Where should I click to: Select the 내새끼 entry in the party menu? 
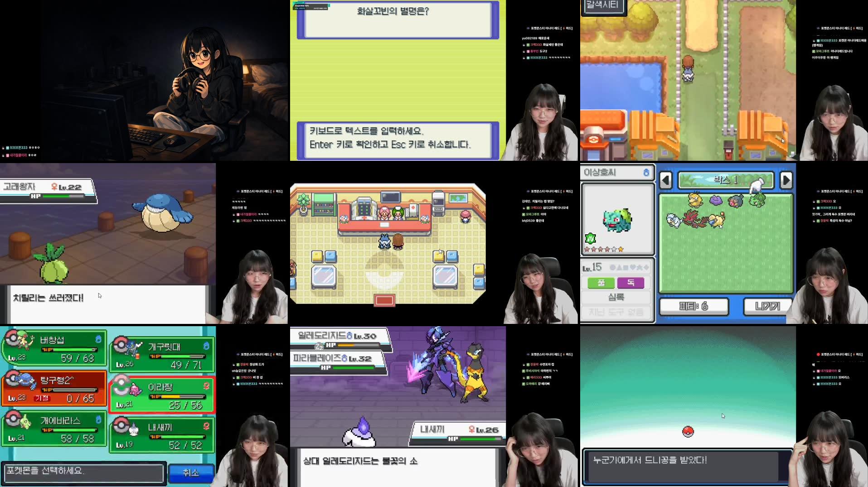(x=162, y=435)
